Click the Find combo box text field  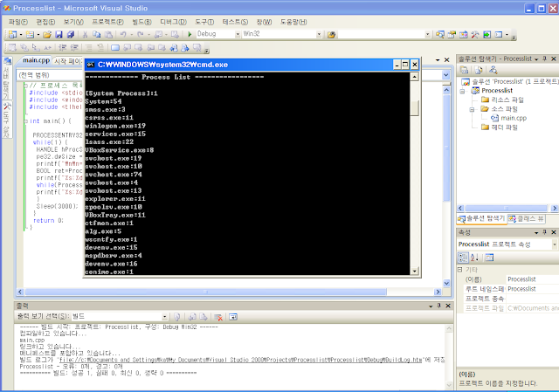tap(381, 35)
